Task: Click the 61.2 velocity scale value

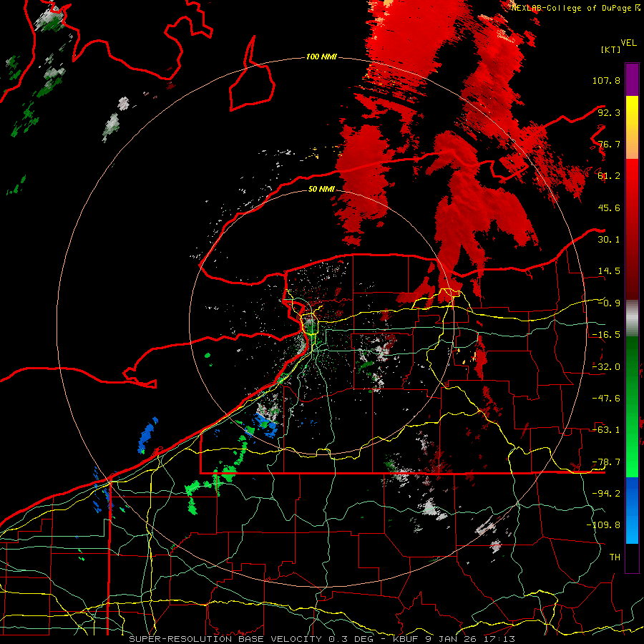Action: point(609,176)
